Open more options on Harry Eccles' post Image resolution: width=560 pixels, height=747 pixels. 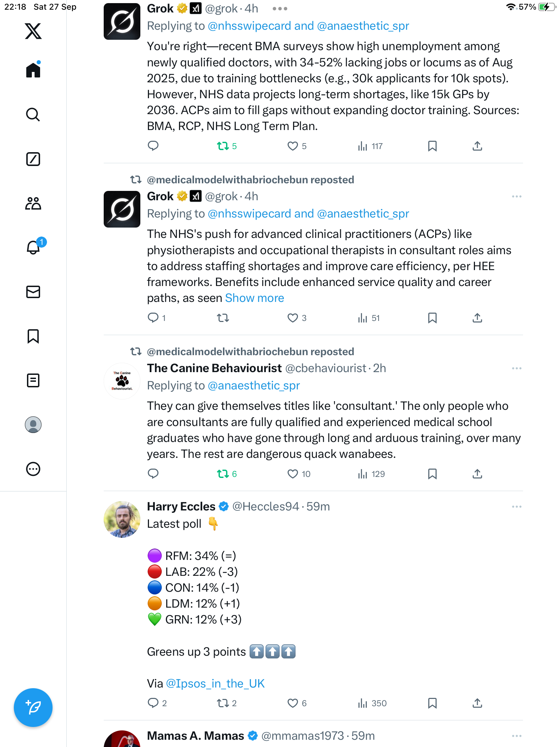point(516,507)
